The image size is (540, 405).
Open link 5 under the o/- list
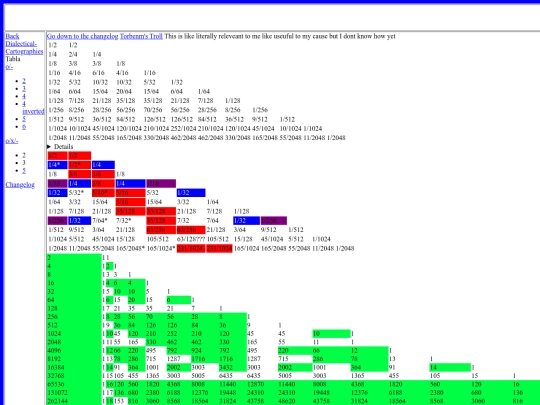(x=24, y=119)
